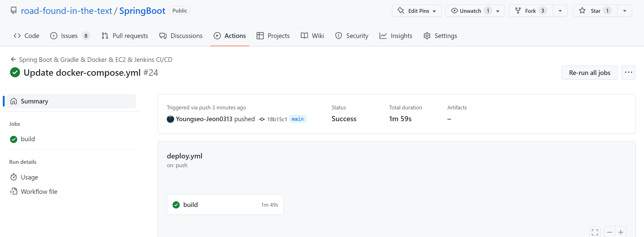Expand the Unwatch notification options arrow
Image resolution: width=644 pixels, height=237 pixels.
click(x=498, y=11)
